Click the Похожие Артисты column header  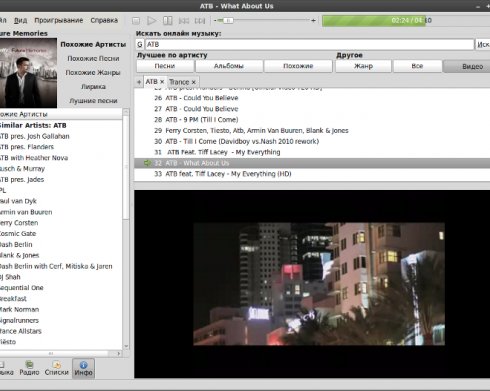pyautogui.click(x=61, y=114)
